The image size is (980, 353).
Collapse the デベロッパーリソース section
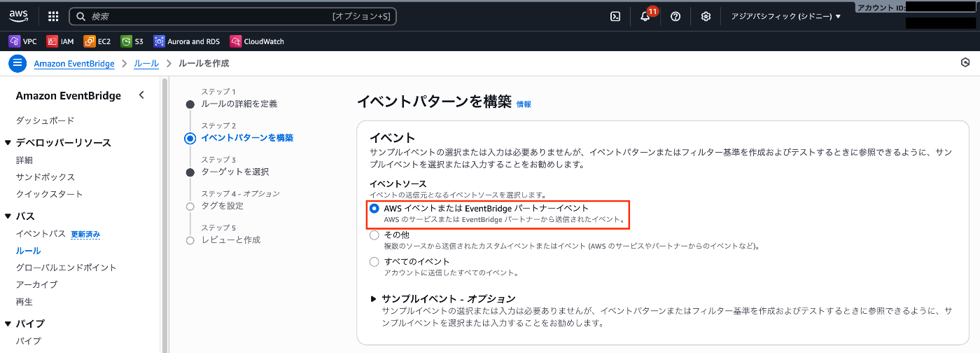coord(8,143)
